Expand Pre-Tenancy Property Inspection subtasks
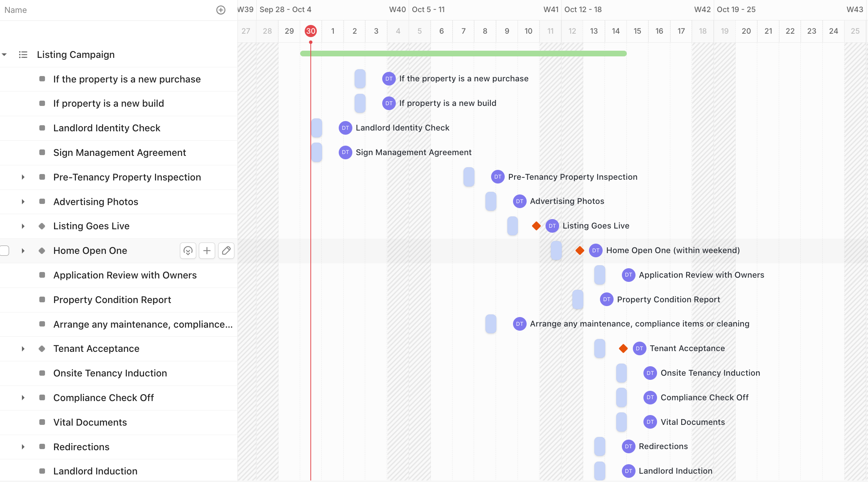Image resolution: width=868 pixels, height=482 pixels. [23, 177]
